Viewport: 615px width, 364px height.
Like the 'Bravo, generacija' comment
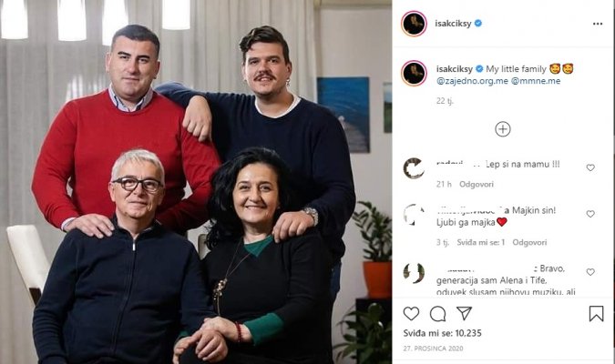point(590,272)
